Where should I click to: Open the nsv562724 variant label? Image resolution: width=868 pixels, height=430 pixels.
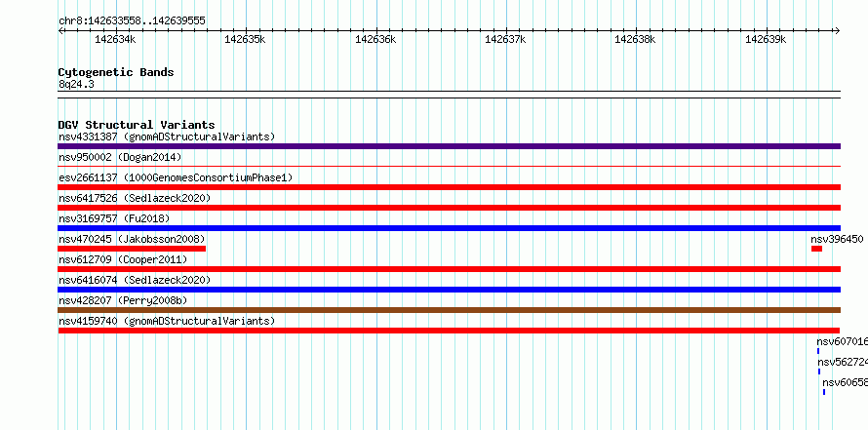click(843, 362)
